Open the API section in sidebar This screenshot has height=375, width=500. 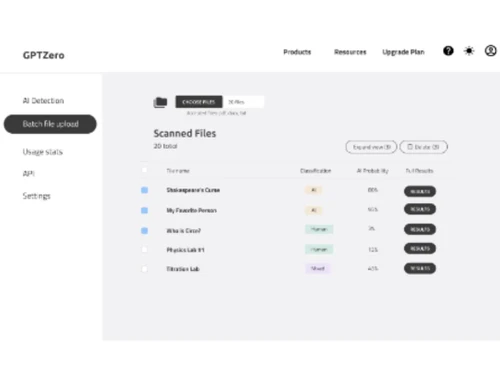pos(29,173)
